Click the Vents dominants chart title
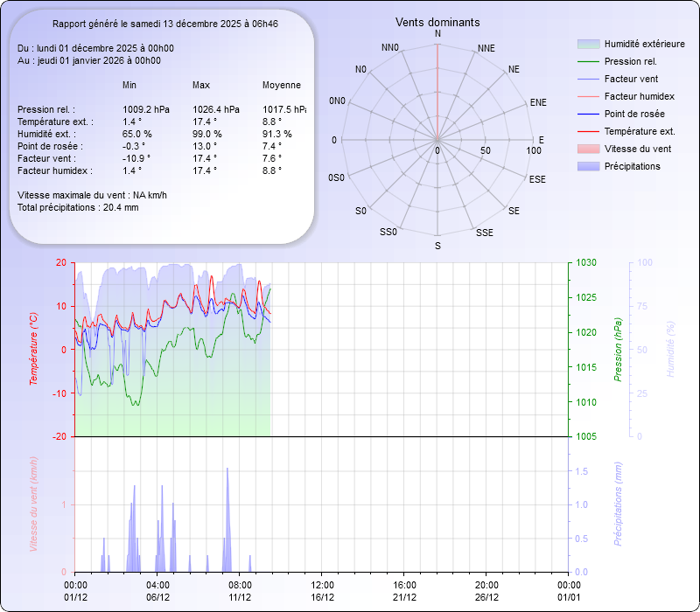This screenshot has height=612, width=700. [437, 22]
